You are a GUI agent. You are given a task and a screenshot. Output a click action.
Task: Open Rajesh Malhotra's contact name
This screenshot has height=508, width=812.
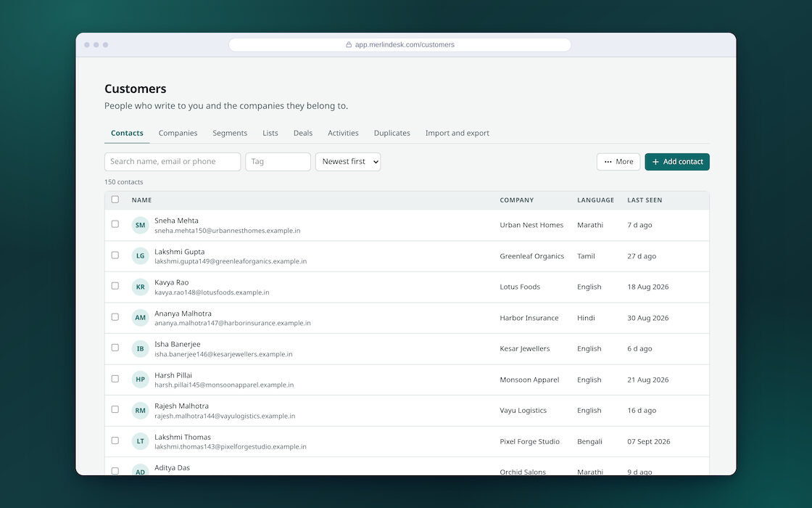[x=181, y=406]
